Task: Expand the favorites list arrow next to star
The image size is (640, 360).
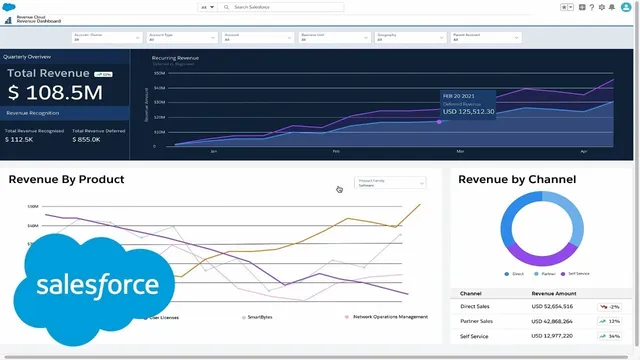Action: pos(571,7)
